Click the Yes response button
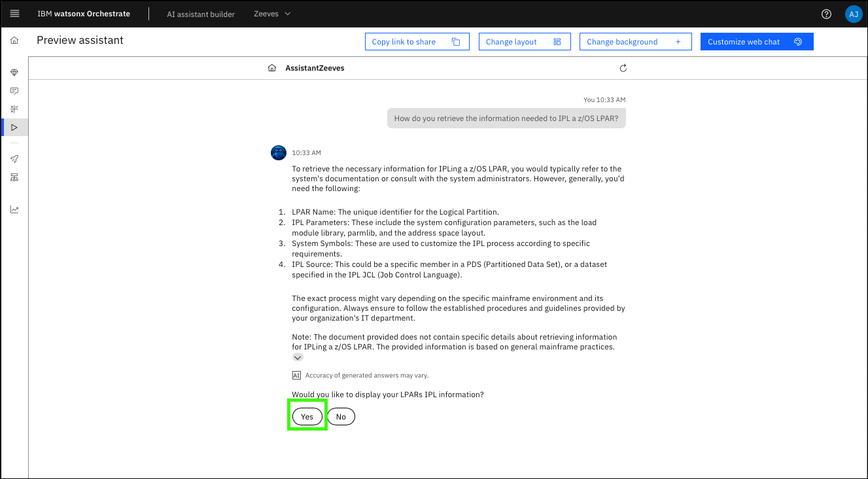Screen dimensions: 868x479 click(307, 417)
